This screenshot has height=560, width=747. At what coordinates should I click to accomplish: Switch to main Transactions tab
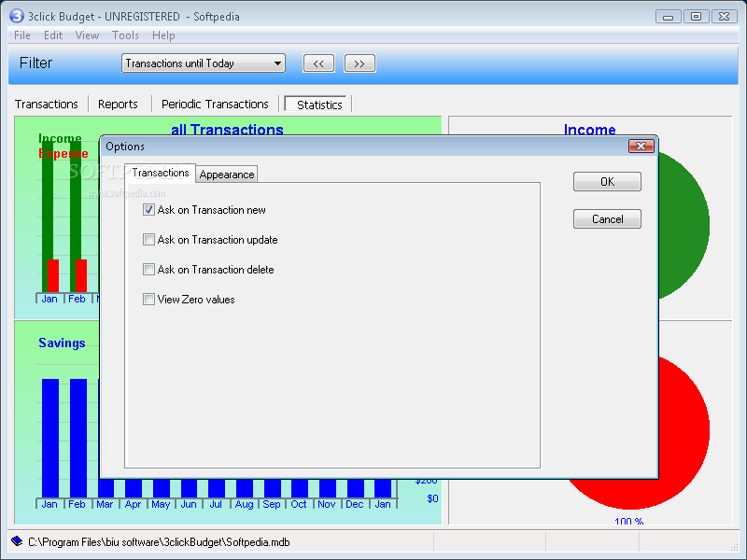coord(46,105)
